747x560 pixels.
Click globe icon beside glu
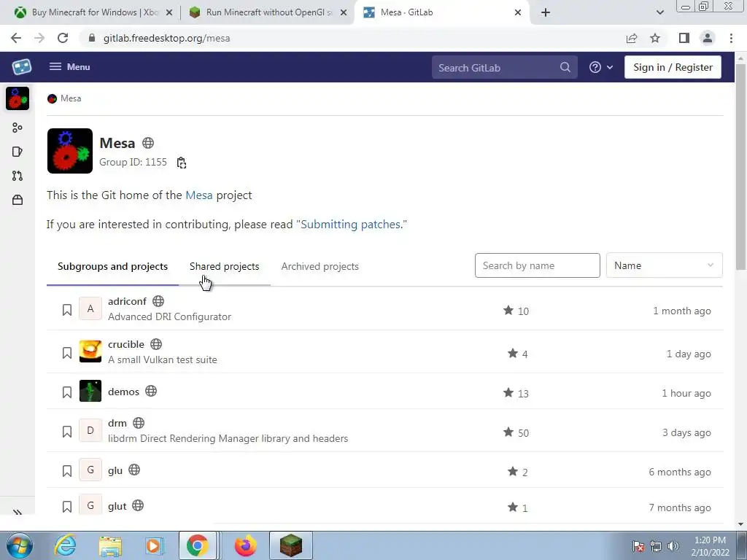[134, 470]
